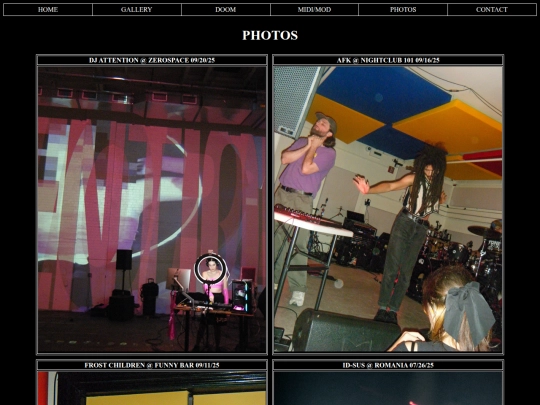
Task: Navigate to the MIDI/MOD page
Action: click(x=314, y=10)
